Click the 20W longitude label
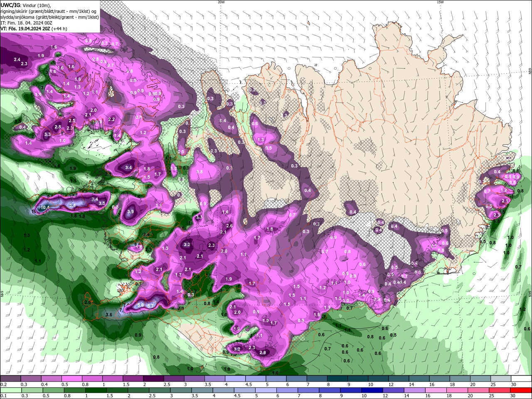The image size is (532, 399). pyautogui.click(x=221, y=2)
